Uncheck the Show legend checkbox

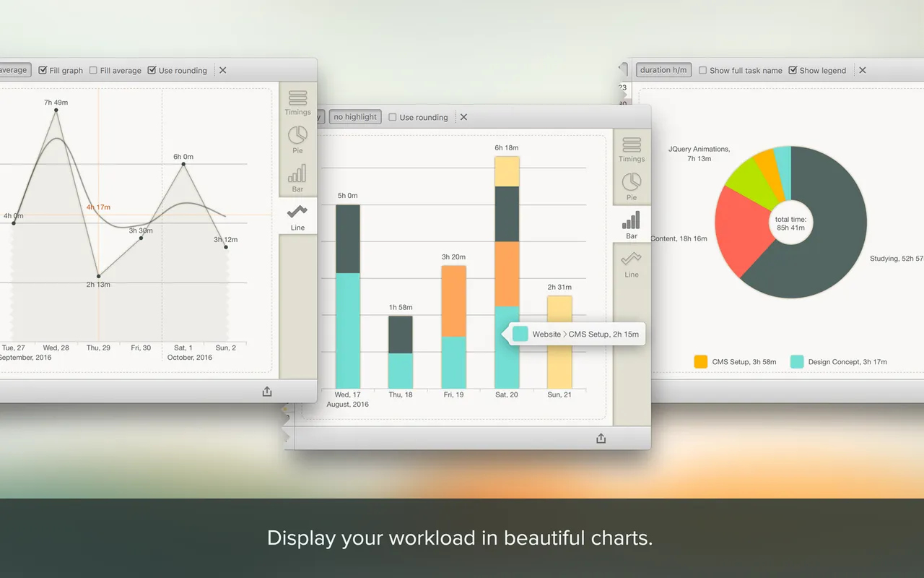coord(793,70)
